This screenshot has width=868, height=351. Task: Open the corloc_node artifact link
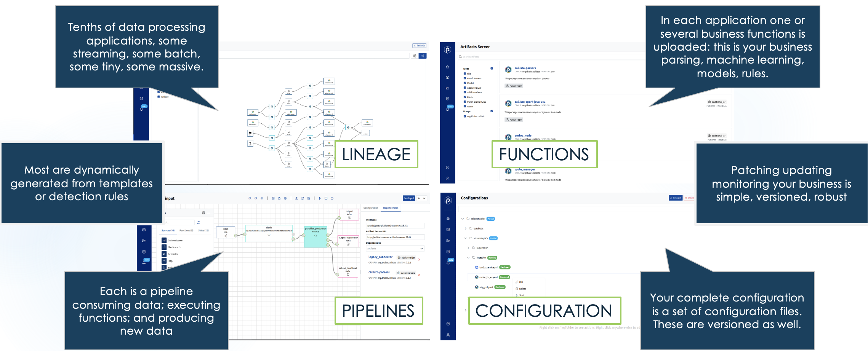523,136
